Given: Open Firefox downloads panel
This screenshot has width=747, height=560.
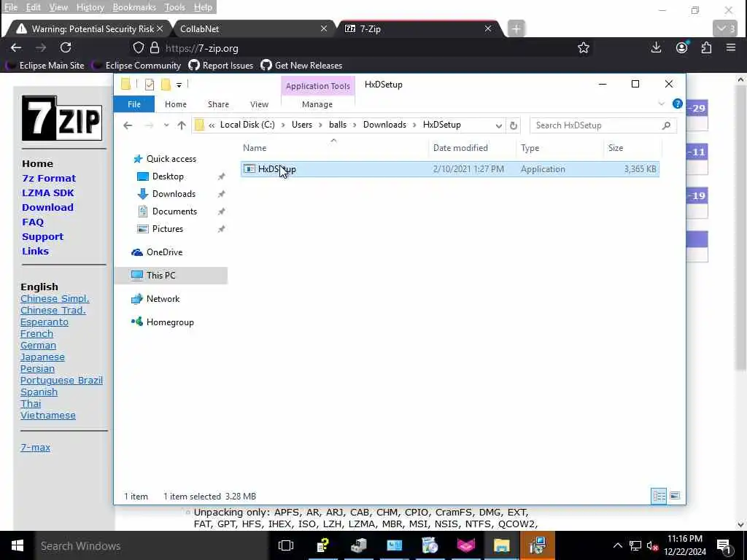Looking at the screenshot, I should [x=656, y=47].
